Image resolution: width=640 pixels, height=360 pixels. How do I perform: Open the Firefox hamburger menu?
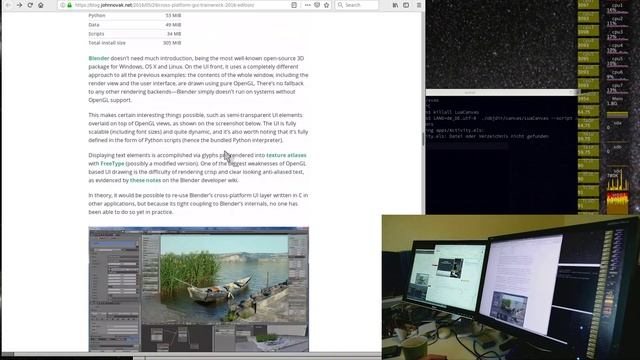(419, 5)
